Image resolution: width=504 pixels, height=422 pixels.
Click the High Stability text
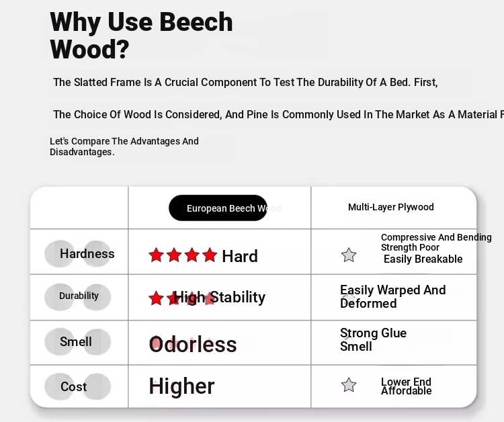220,297
